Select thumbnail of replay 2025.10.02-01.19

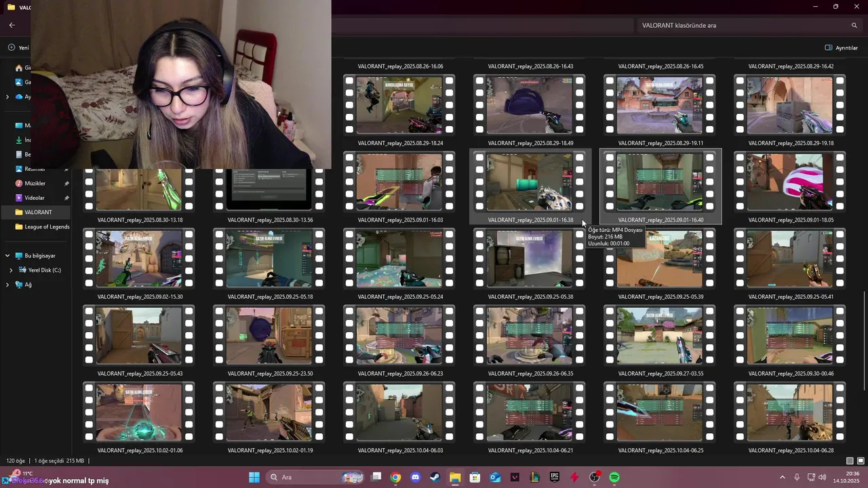pos(269,412)
